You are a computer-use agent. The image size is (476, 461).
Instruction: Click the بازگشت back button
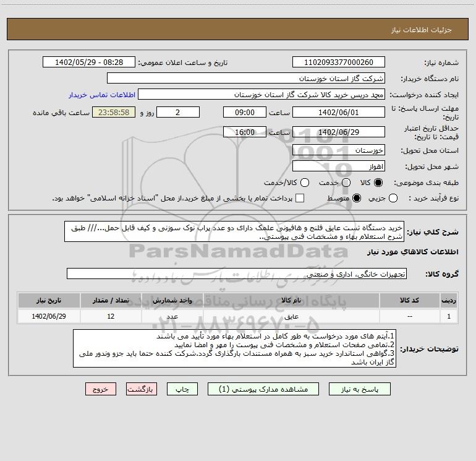click(142, 389)
